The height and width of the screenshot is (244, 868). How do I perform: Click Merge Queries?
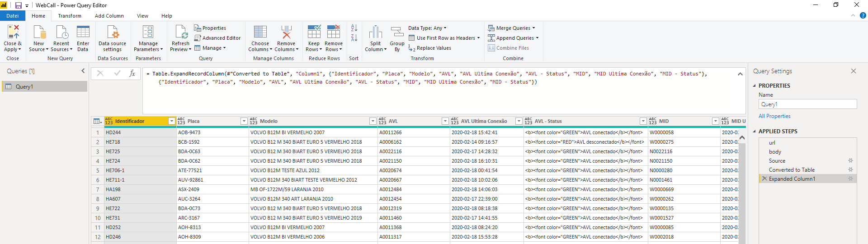(511, 28)
